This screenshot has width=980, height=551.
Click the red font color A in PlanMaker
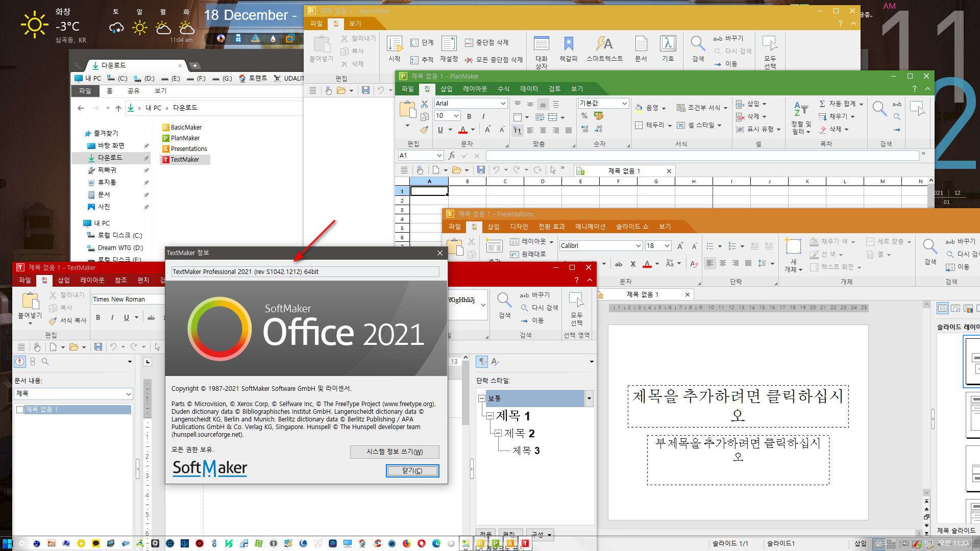pos(463,130)
